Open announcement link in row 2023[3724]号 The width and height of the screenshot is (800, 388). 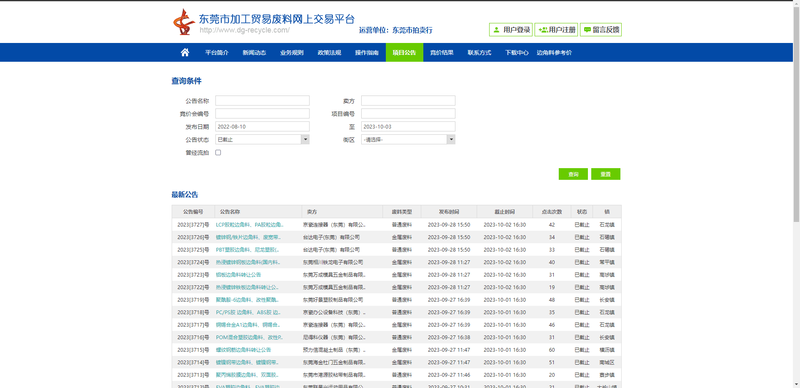coord(248,262)
